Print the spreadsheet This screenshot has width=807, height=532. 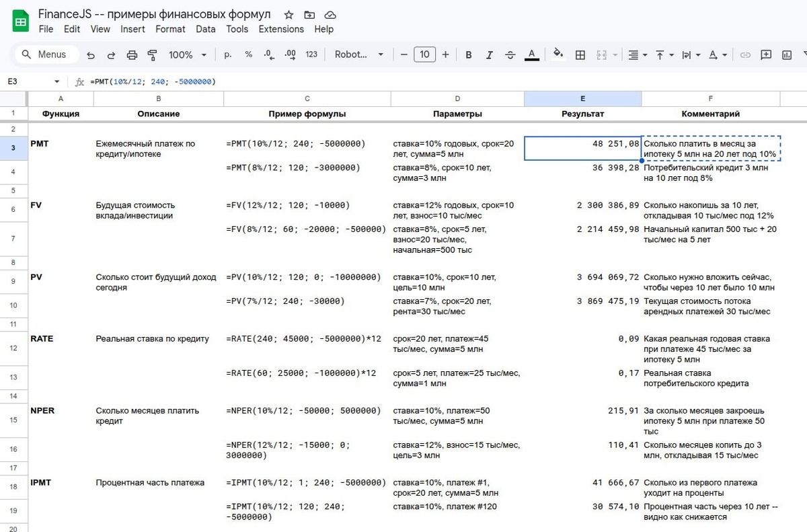pyautogui.click(x=132, y=55)
